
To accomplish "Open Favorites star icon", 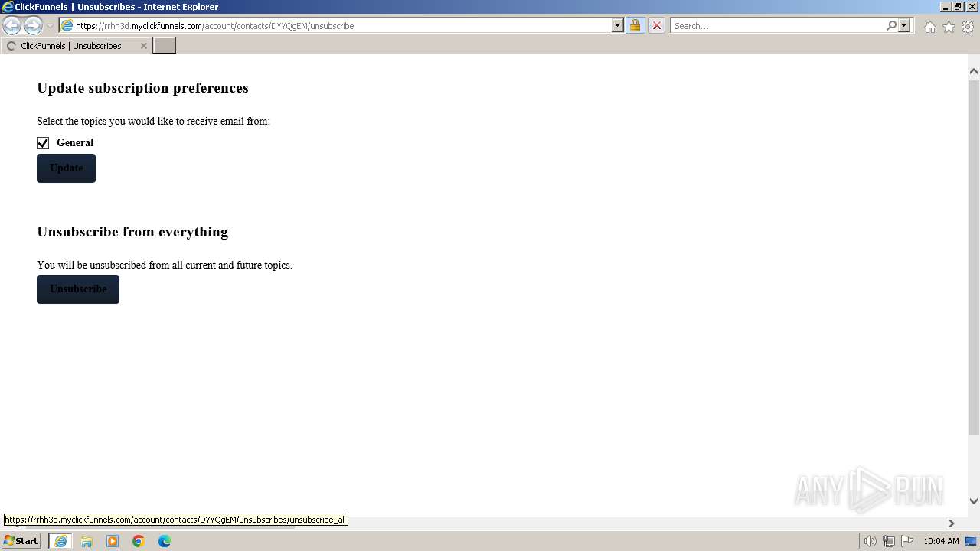I will (x=949, y=27).
